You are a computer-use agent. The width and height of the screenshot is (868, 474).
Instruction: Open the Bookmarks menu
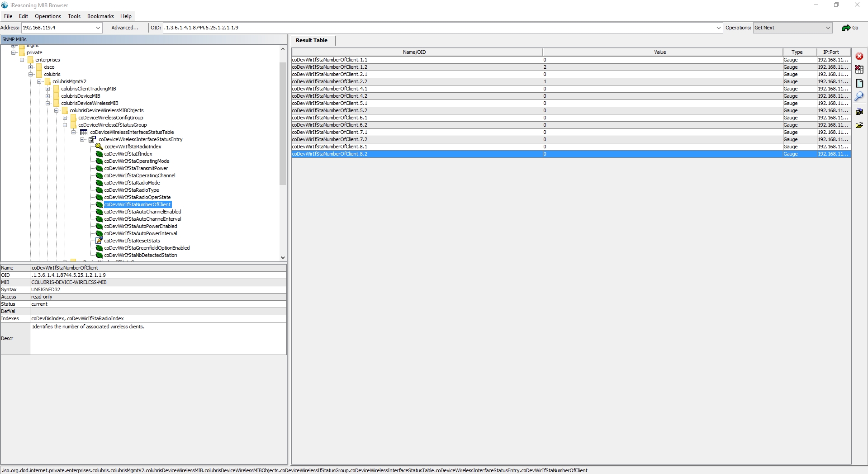pyautogui.click(x=100, y=16)
